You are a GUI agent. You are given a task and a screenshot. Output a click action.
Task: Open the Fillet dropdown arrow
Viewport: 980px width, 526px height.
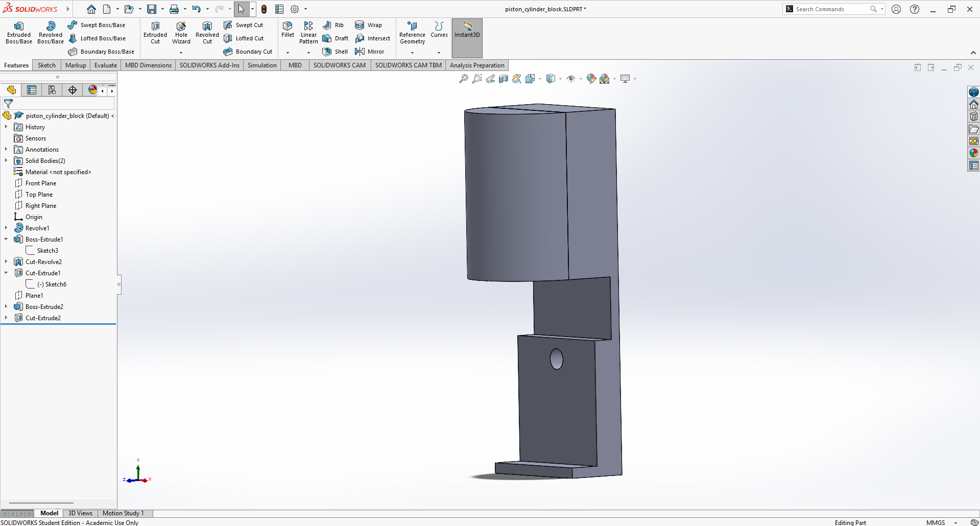pyautogui.click(x=288, y=53)
